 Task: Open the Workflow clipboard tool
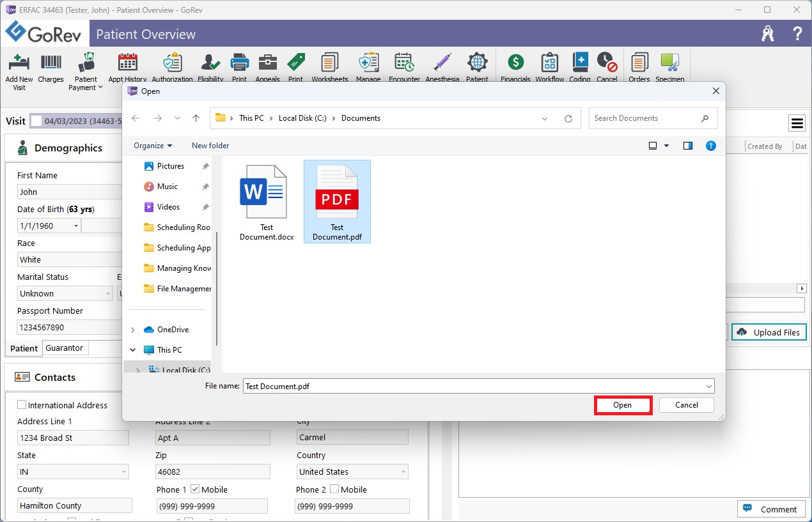click(x=550, y=68)
